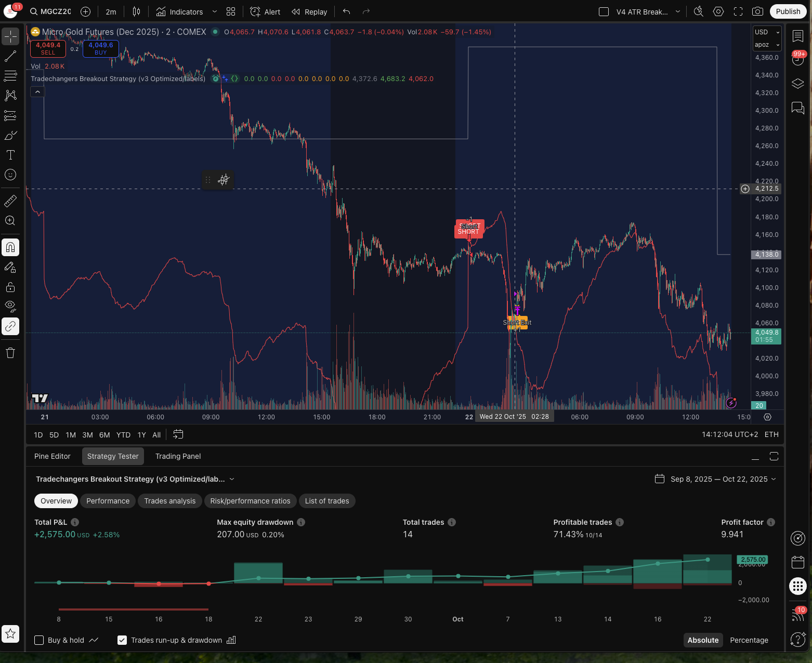Image resolution: width=812 pixels, height=663 pixels.
Task: Open the Watchlist panel icon
Action: point(798,35)
